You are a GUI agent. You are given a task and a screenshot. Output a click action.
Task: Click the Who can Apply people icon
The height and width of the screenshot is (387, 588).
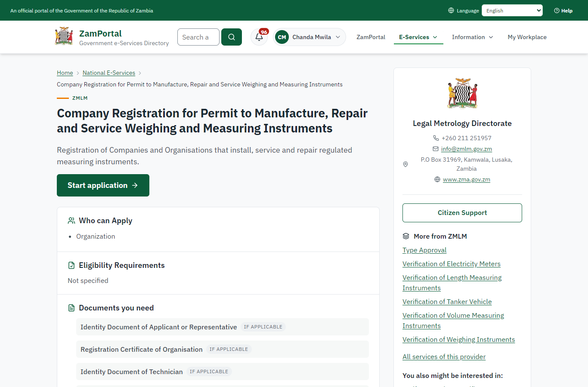point(71,221)
